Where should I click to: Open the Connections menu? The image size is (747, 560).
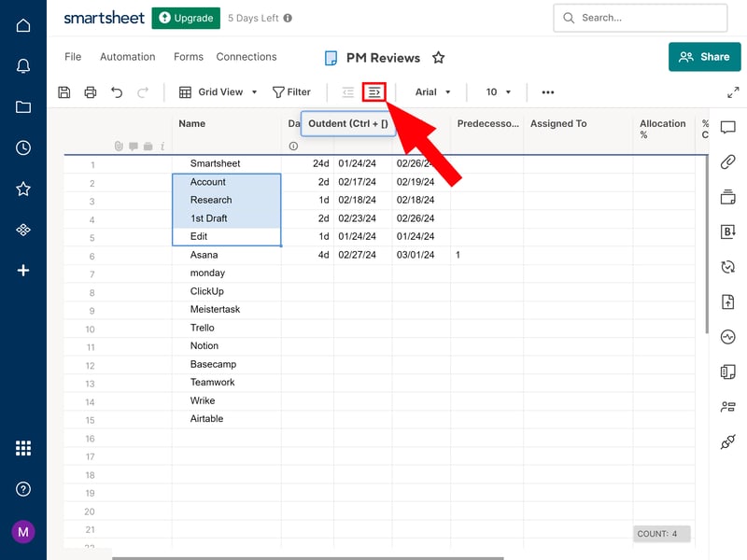coord(247,57)
